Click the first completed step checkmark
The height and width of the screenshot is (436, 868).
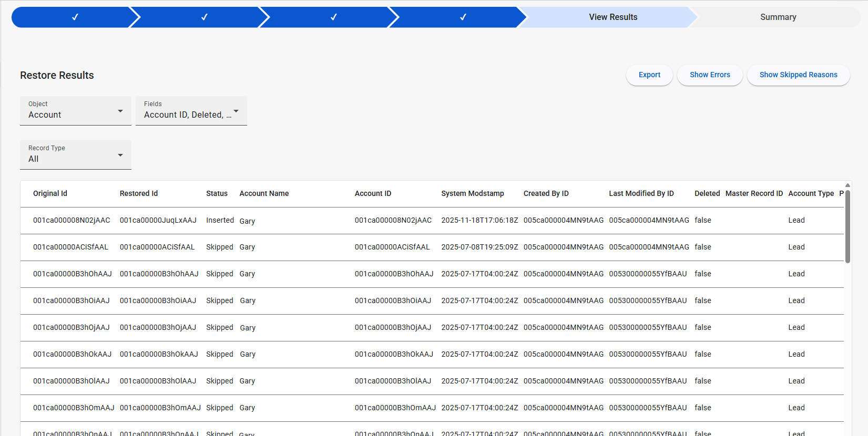tap(75, 17)
